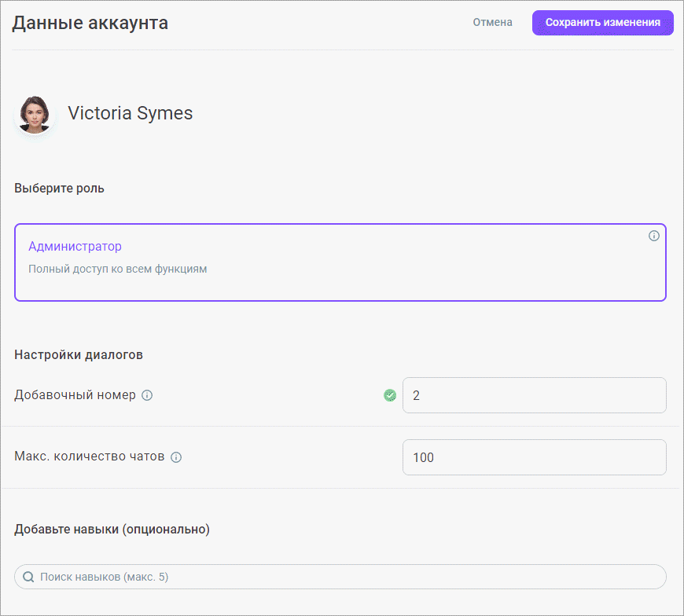Click info icon next to Добавочный номер
Screen dimensions: 684x616
(x=148, y=395)
